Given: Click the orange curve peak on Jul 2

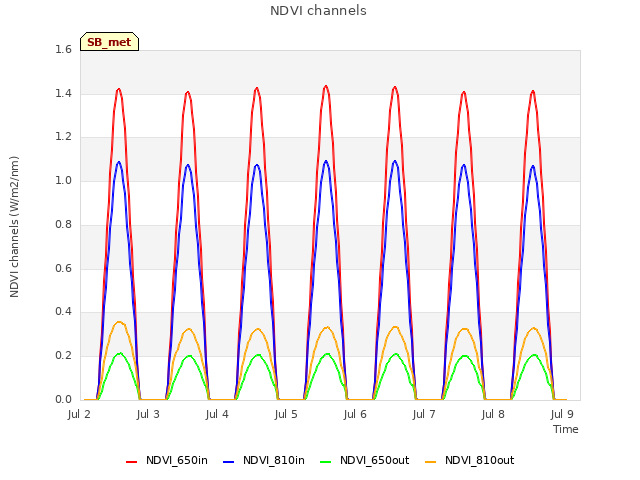Looking at the screenshot, I should [x=119, y=322].
